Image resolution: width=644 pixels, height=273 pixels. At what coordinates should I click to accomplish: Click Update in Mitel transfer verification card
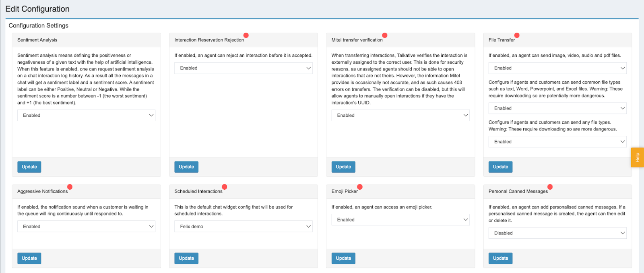tap(343, 167)
